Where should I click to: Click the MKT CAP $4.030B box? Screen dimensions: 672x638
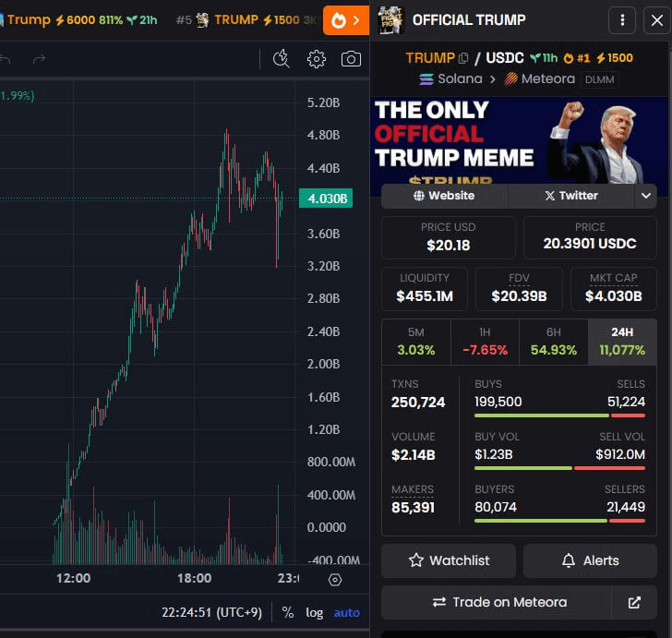click(x=613, y=289)
